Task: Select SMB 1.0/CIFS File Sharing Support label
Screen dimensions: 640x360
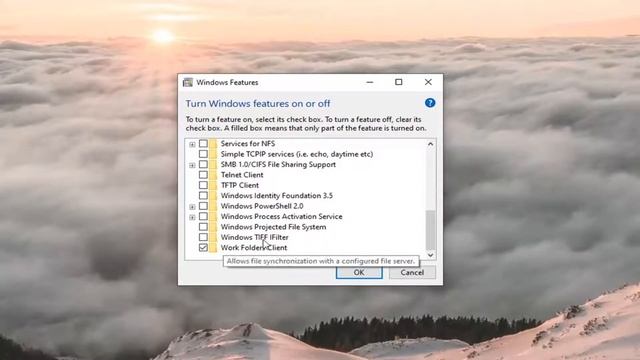Action: tap(278, 164)
